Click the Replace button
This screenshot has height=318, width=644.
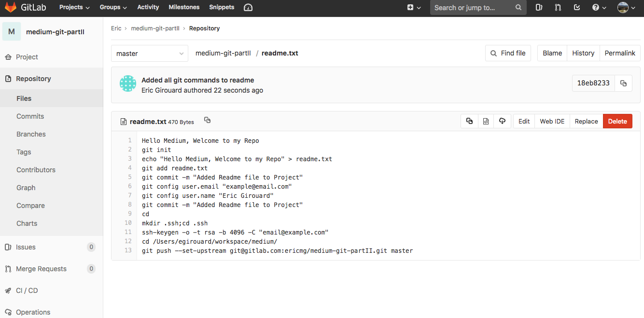point(586,121)
